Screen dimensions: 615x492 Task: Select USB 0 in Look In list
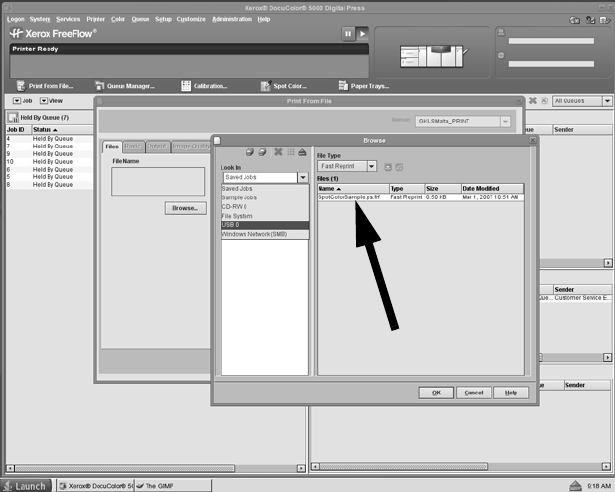265,225
